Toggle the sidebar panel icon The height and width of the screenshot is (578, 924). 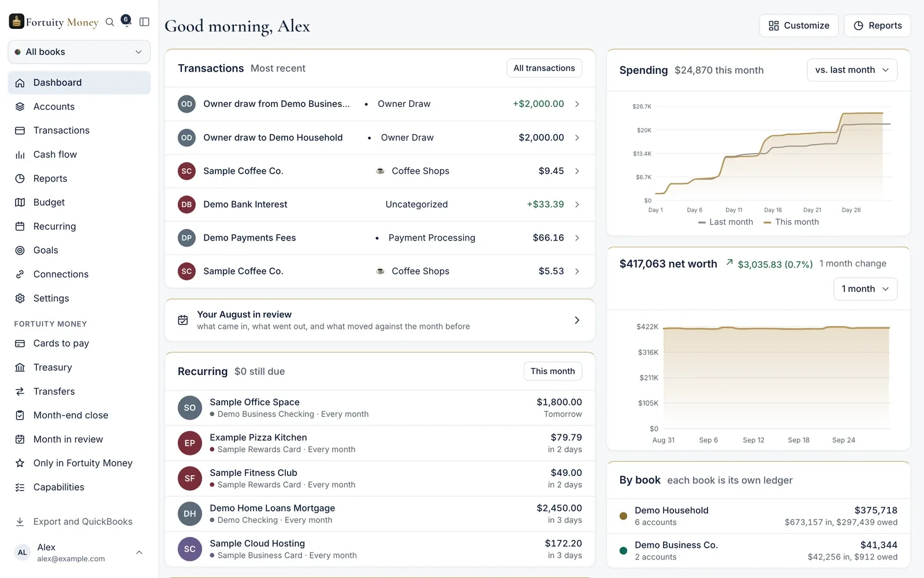pos(144,22)
